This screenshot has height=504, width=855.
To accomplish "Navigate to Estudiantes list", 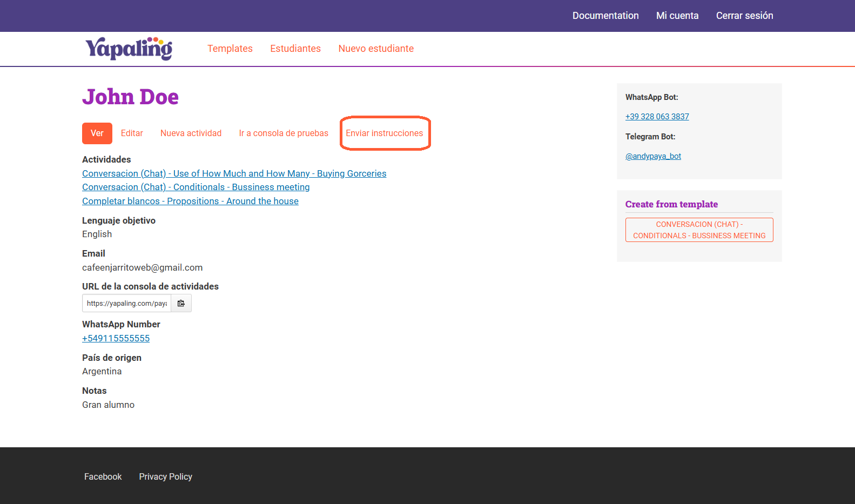I will tap(295, 49).
